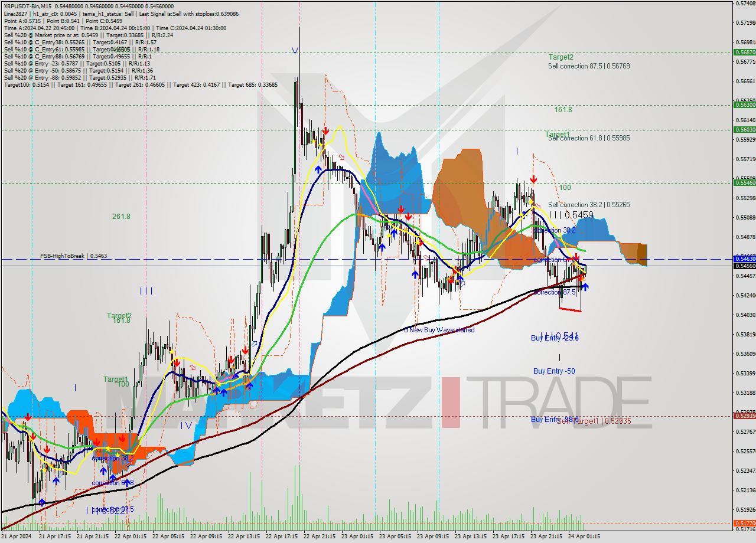Click the 'Buy Entry -23.6' label

tap(555, 338)
